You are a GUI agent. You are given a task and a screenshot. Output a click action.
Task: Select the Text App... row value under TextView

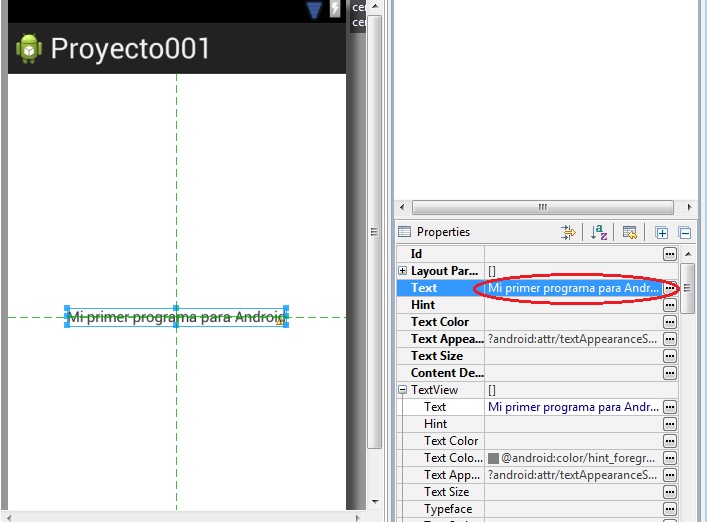point(572,475)
